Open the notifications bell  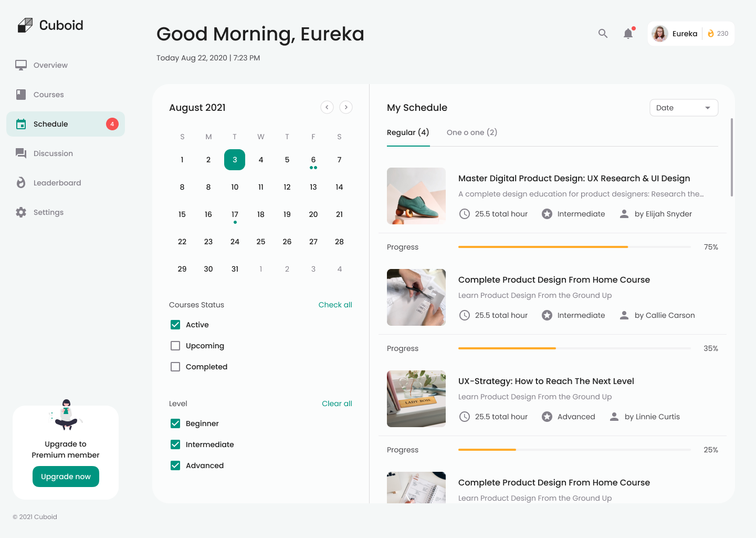(628, 34)
